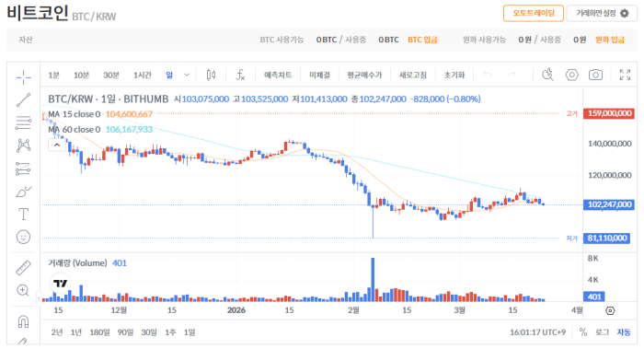Select the 10분 interval

click(81, 76)
